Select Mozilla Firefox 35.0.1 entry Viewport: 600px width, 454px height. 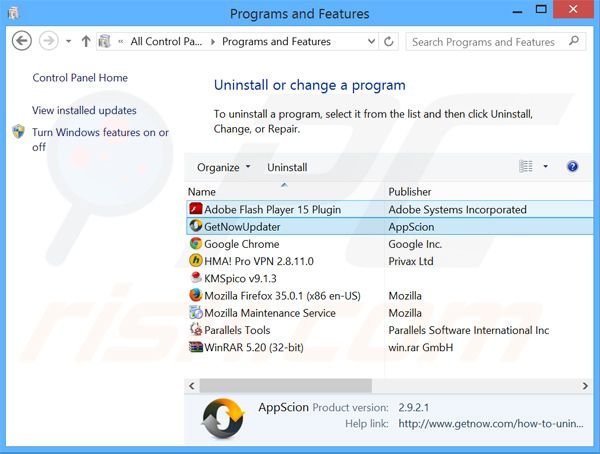click(282, 296)
